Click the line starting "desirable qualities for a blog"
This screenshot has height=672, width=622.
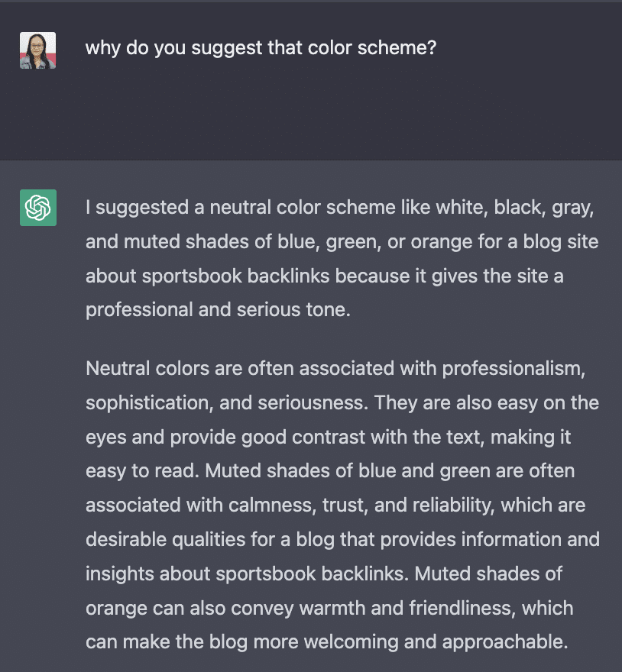(342, 540)
